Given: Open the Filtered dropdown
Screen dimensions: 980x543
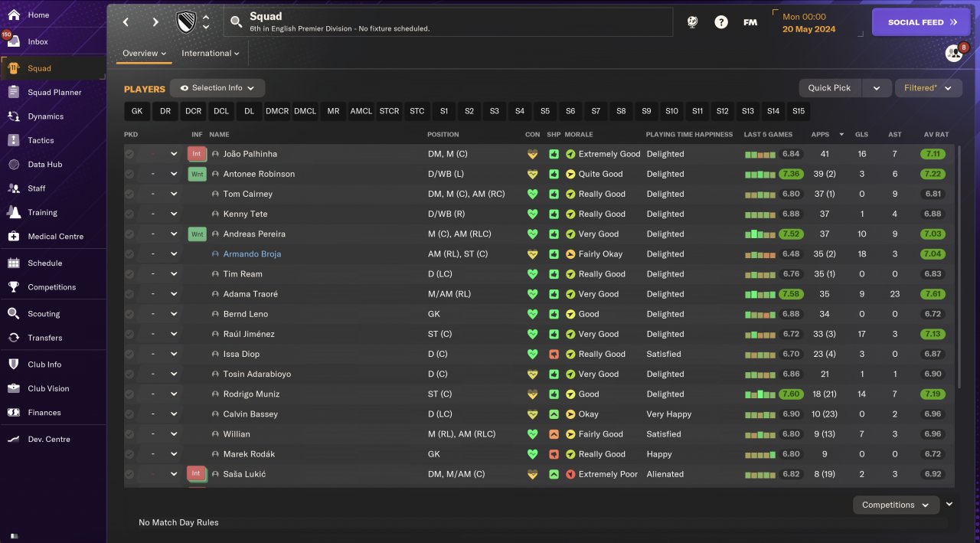Looking at the screenshot, I should (928, 88).
